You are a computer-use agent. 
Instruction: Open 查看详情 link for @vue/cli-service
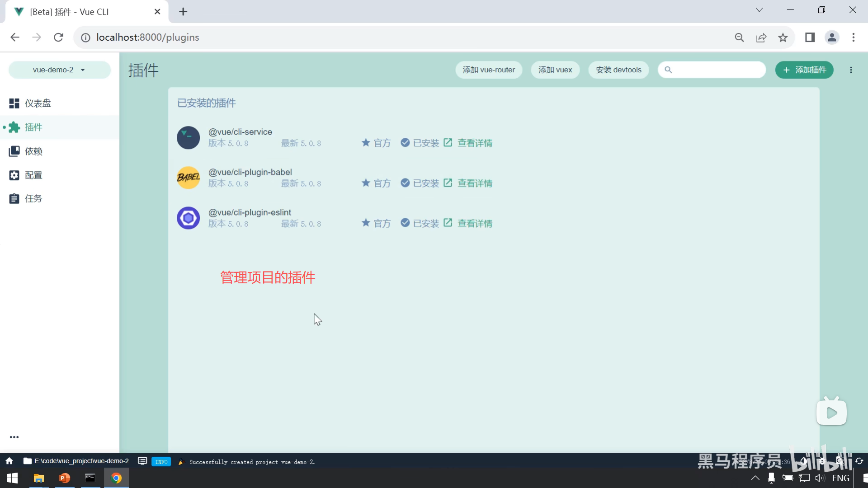(x=474, y=143)
